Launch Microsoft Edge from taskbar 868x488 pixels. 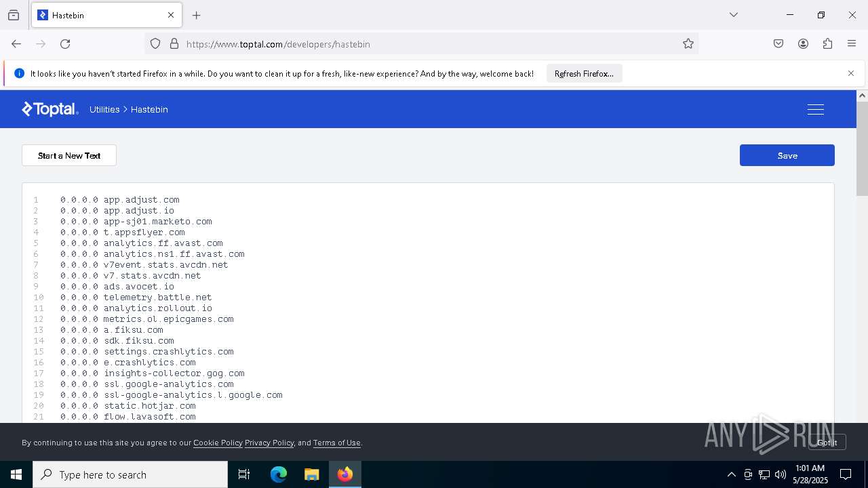[x=279, y=474]
